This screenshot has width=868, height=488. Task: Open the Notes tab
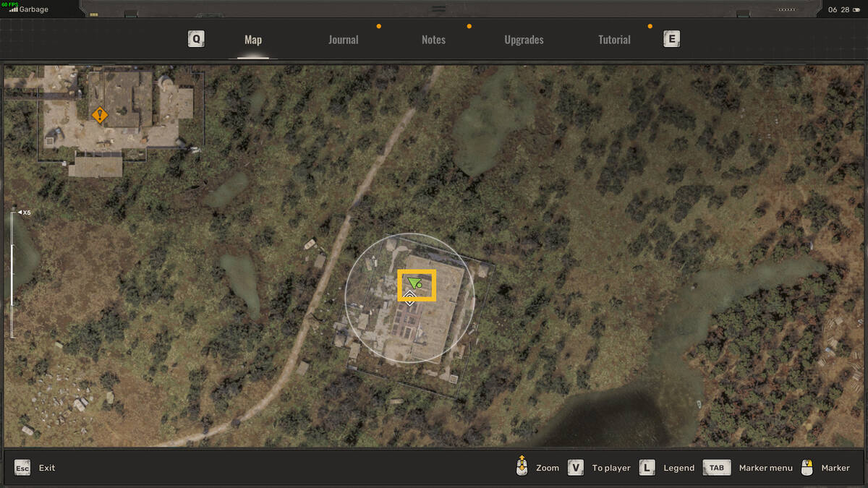pos(433,40)
